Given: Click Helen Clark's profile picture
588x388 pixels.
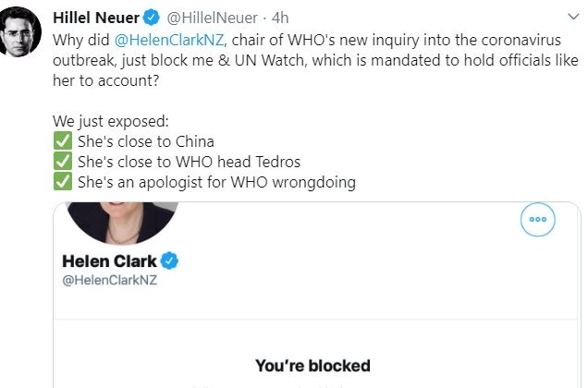Looking at the screenshot, I should pyautogui.click(x=122, y=223).
